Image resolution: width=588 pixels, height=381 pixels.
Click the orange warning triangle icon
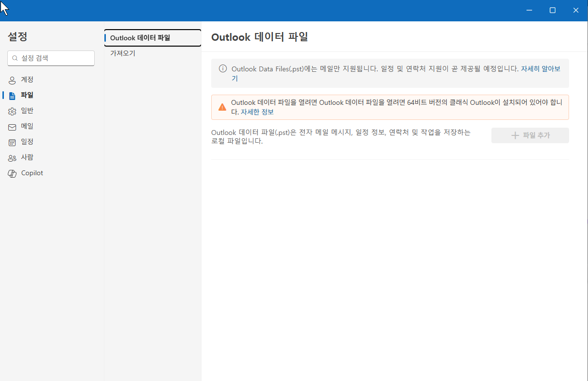(222, 107)
